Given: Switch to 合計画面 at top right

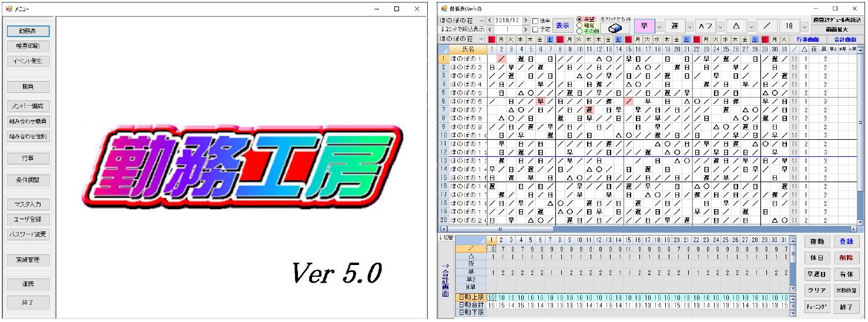Looking at the screenshot, I should point(844,39).
